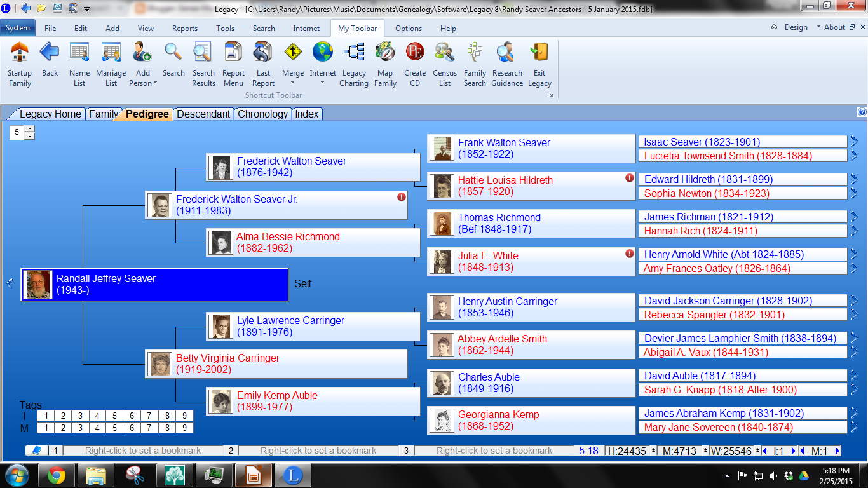Switch to the Chronology tab

click(x=262, y=114)
